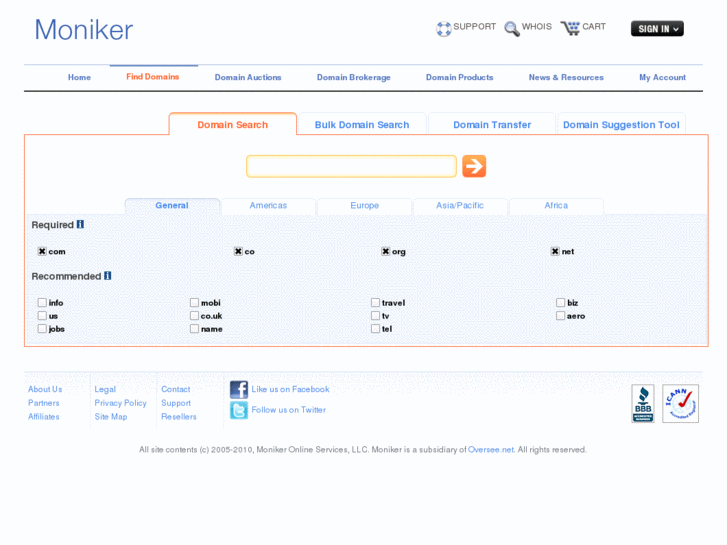Image resolution: width=727 pixels, height=545 pixels.
Task: Click the ICANN accredited badge
Action: pos(680,403)
